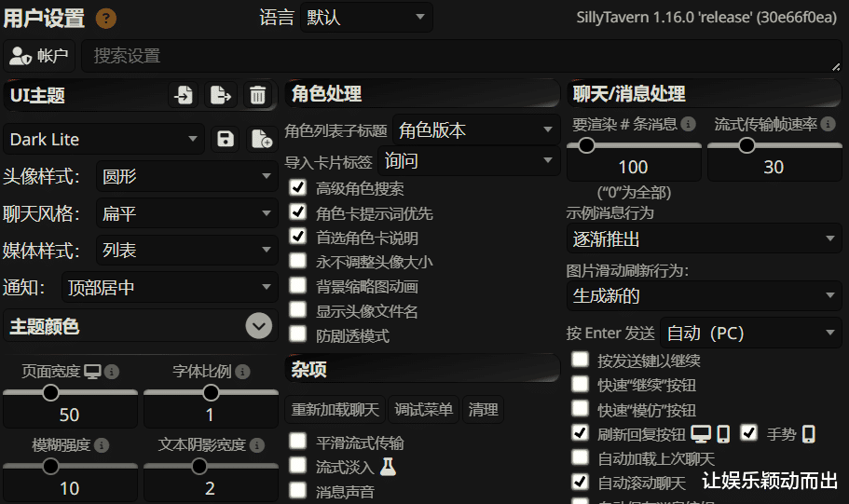849x504 pixels.
Task: Toggle 自动滚动聊天 checkbox
Action: pos(580,482)
